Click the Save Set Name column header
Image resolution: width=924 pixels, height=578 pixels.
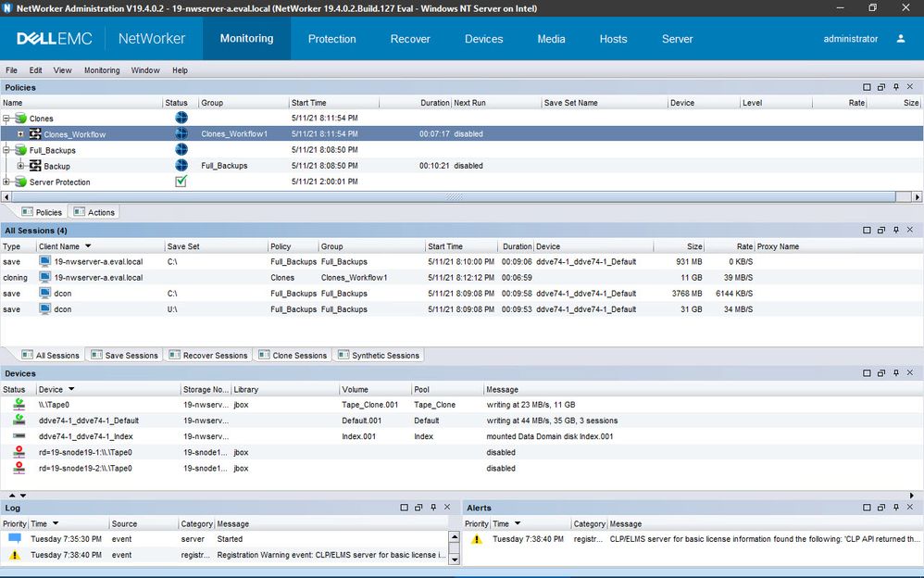pos(604,103)
